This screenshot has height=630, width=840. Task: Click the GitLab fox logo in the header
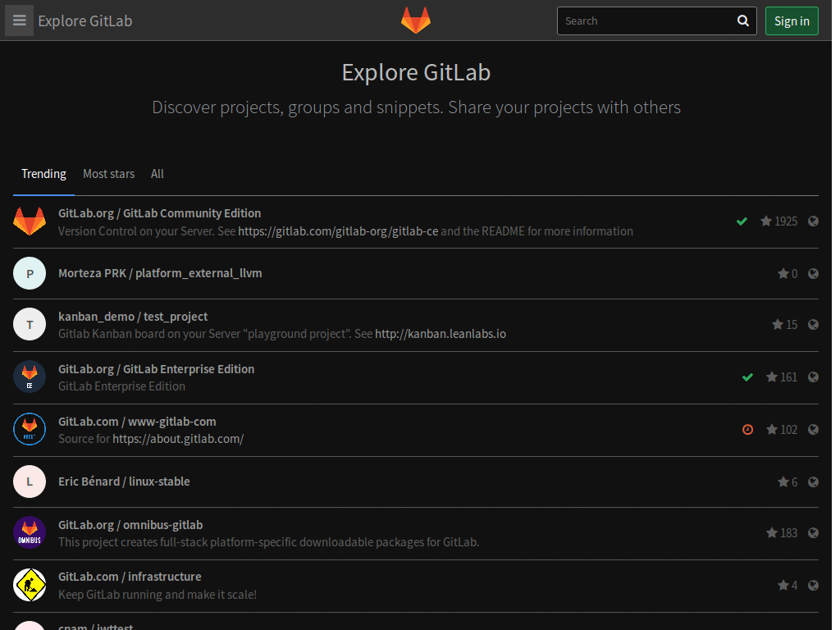tap(416, 19)
